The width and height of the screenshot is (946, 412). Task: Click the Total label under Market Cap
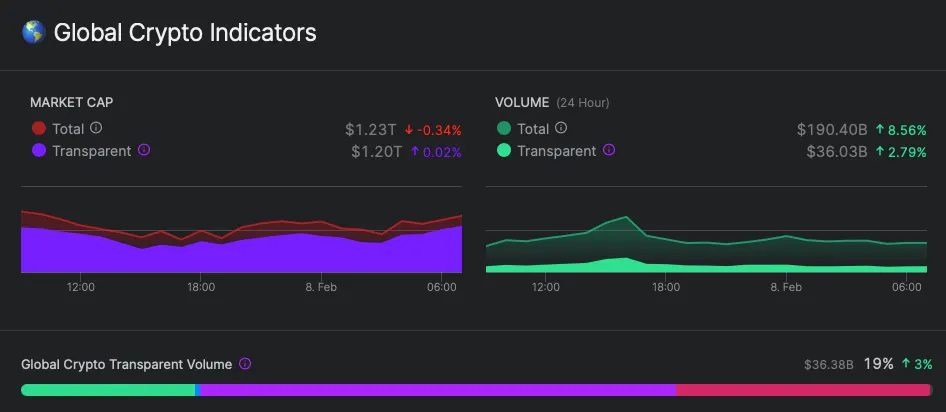pyautogui.click(x=68, y=128)
